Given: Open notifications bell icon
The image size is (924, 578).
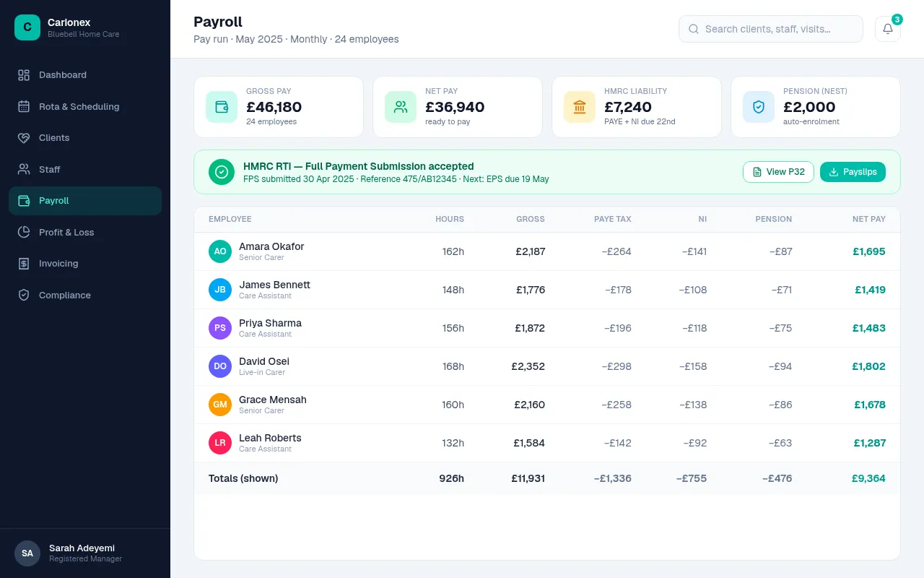Looking at the screenshot, I should tap(888, 29).
